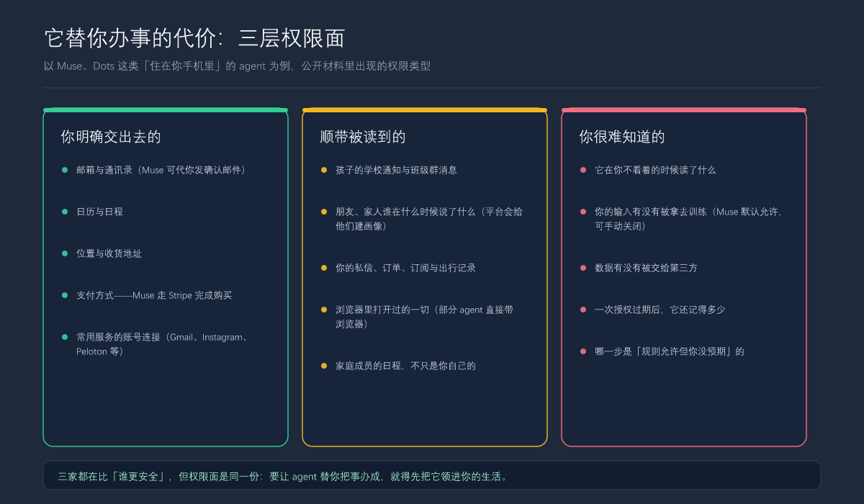Select the item 一次授权过期后，它还记得多少
Viewport: 864px width, 504px height.
(660, 310)
